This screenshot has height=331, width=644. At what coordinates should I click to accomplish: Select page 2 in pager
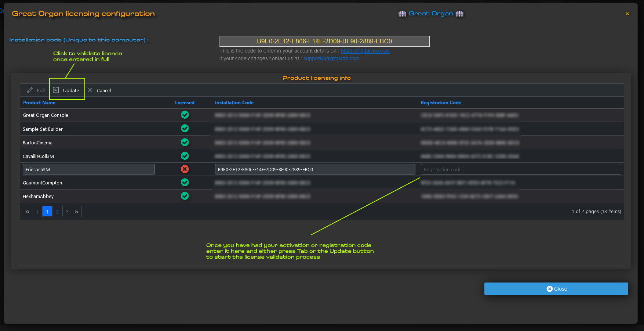[x=57, y=212]
